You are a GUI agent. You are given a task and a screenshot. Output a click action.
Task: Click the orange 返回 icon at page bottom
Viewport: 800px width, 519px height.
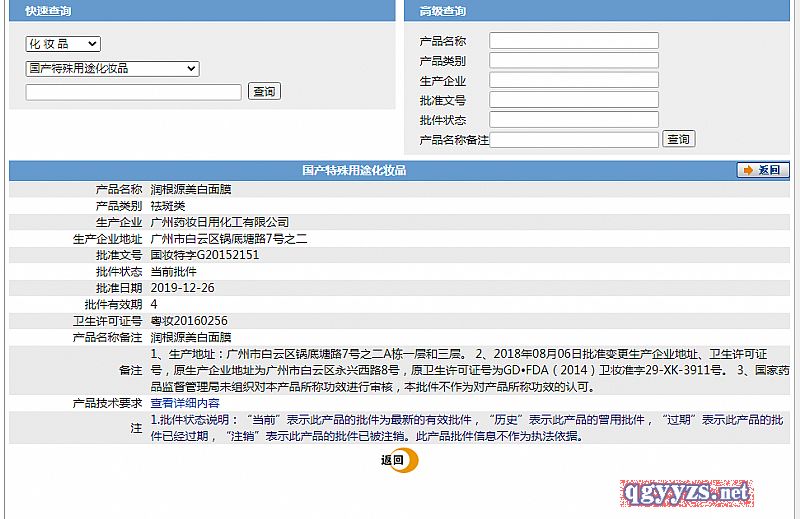399,461
